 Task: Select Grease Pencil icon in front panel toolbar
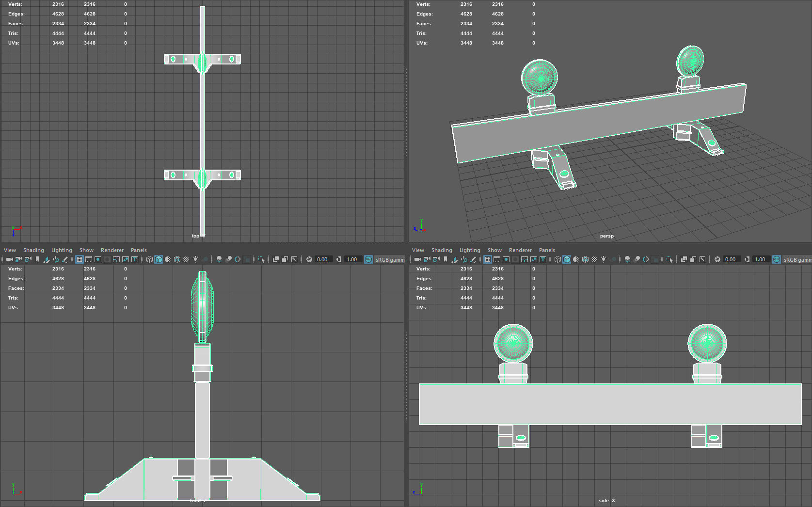(64, 259)
